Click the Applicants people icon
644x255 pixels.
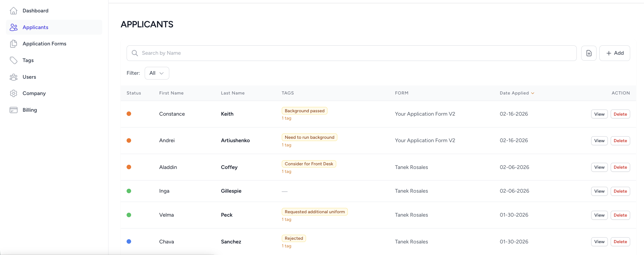click(x=14, y=27)
